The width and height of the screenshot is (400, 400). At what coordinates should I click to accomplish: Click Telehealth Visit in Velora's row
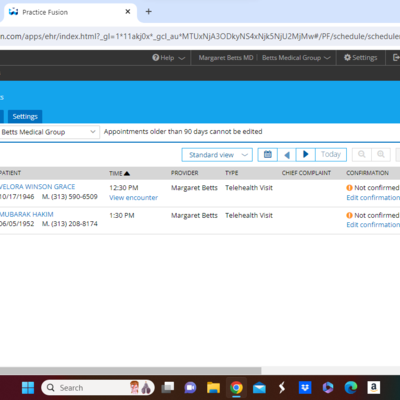(x=249, y=188)
